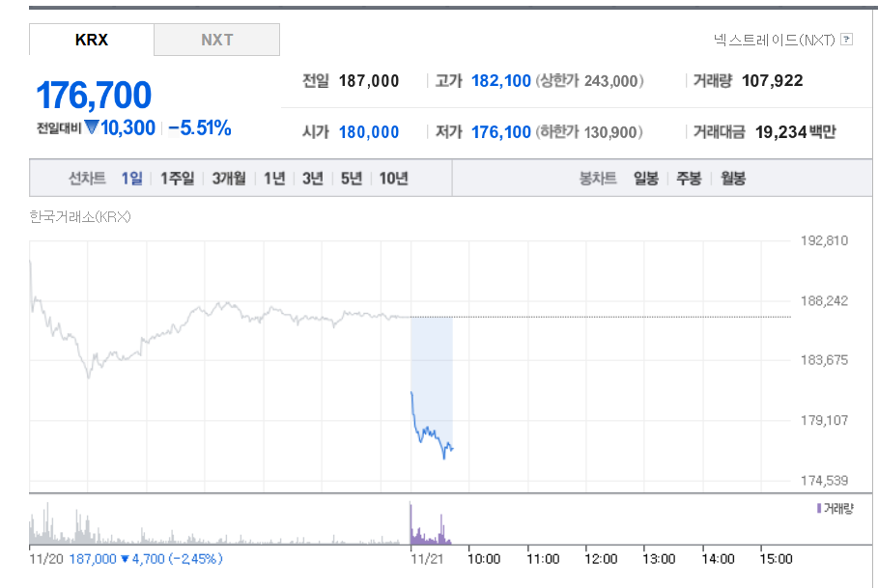Switch to the NXT tab
878x588 pixels.
point(216,40)
